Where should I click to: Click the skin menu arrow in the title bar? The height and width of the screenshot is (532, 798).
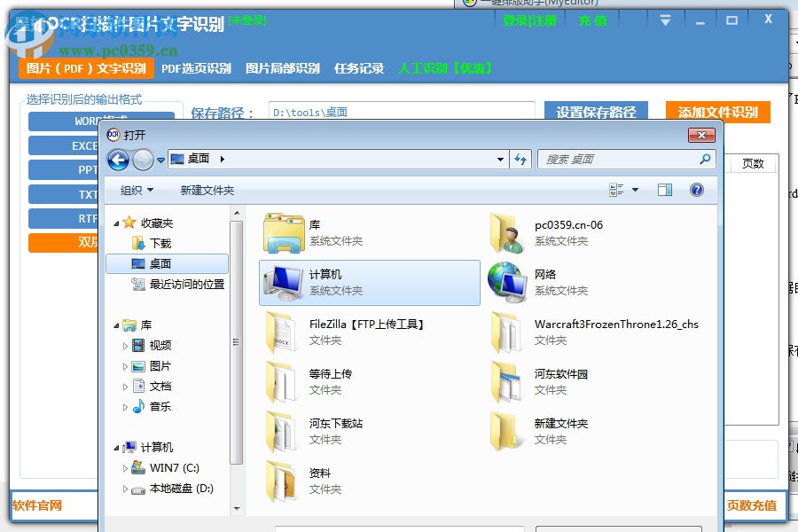664,20
